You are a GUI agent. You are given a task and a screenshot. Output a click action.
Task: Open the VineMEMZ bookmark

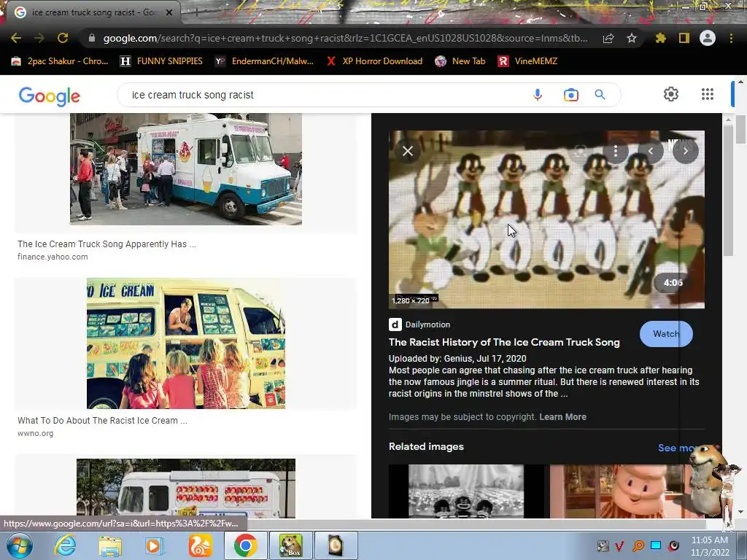click(x=527, y=61)
